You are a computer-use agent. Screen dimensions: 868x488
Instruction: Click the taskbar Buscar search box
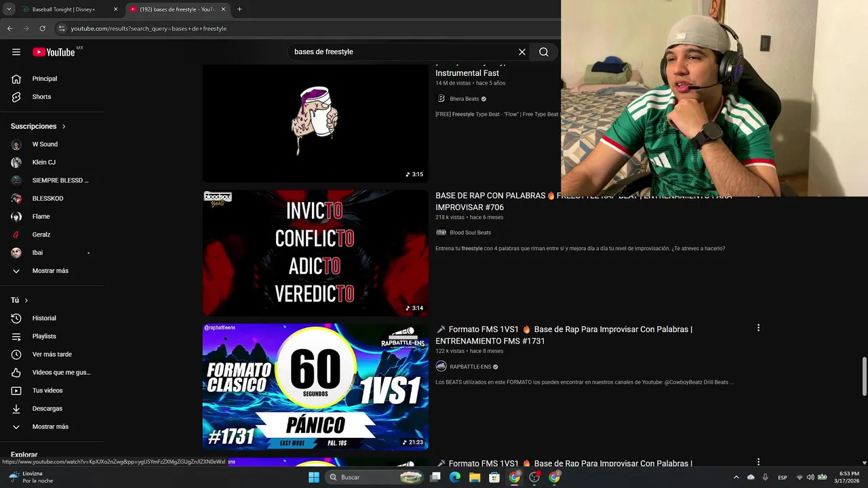click(x=375, y=477)
